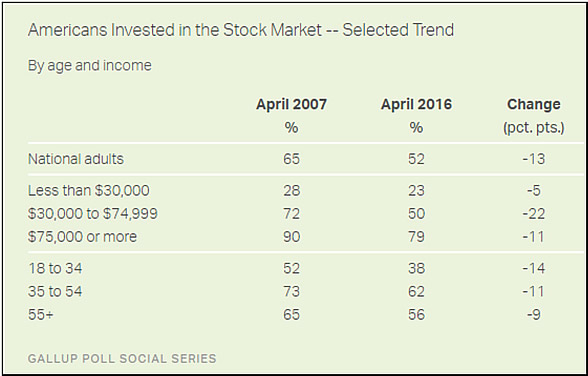Click the 'April 2007' column header
Image resolution: width=588 pixels, height=376 pixels.
(x=291, y=104)
